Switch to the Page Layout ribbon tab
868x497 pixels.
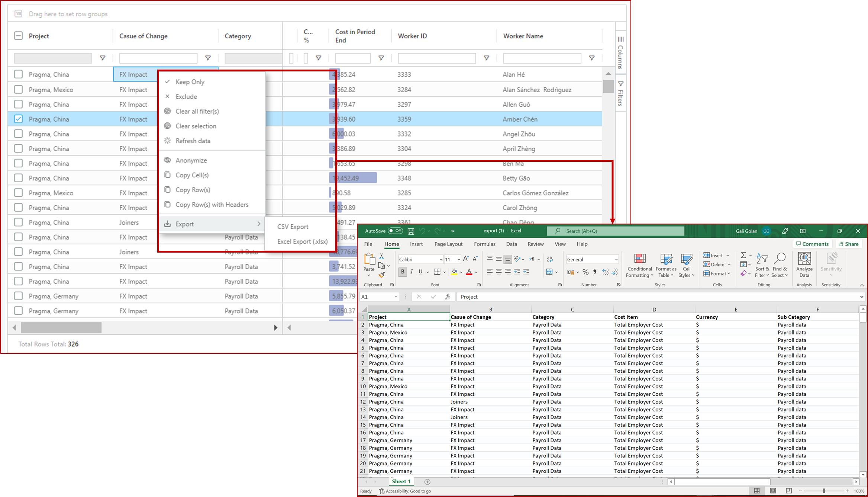[x=448, y=244]
